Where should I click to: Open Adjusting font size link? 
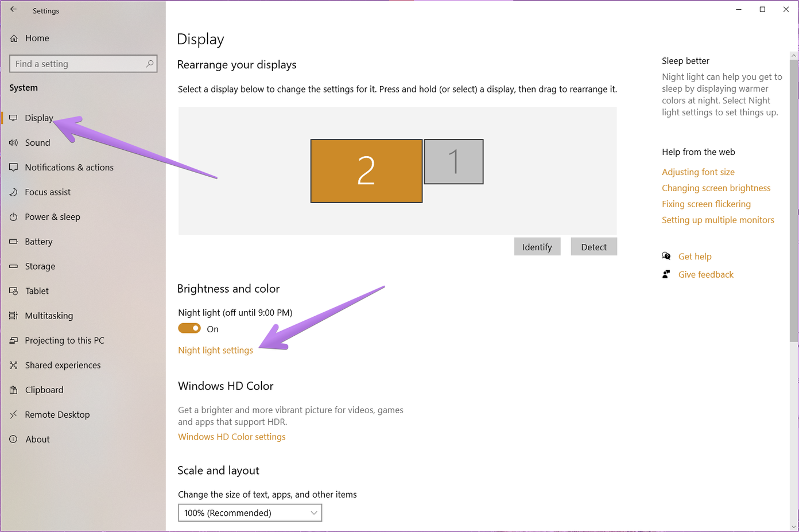[x=698, y=172]
